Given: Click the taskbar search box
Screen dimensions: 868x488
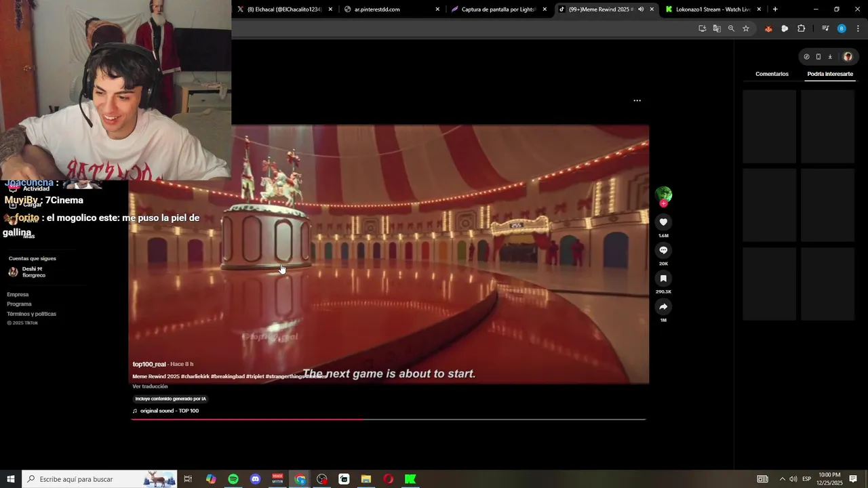Looking at the screenshot, I should pyautogui.click(x=100, y=479).
